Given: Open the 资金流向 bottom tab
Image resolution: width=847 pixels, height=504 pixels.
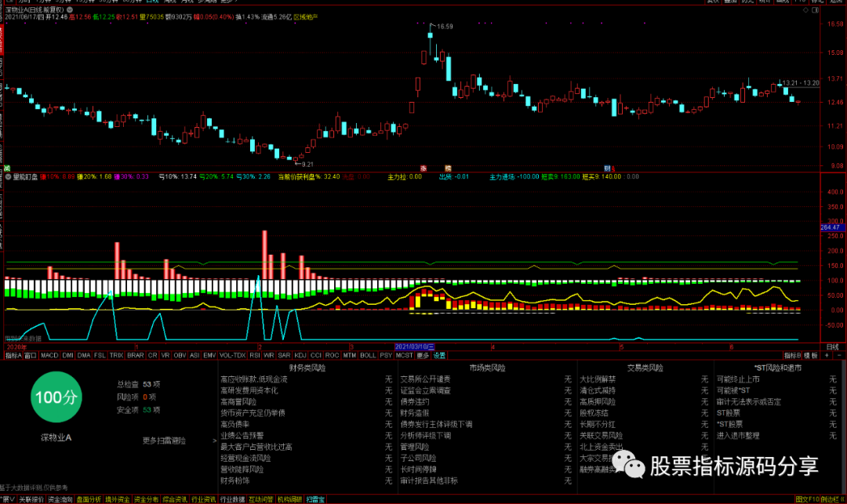Looking at the screenshot, I should pos(60,499).
